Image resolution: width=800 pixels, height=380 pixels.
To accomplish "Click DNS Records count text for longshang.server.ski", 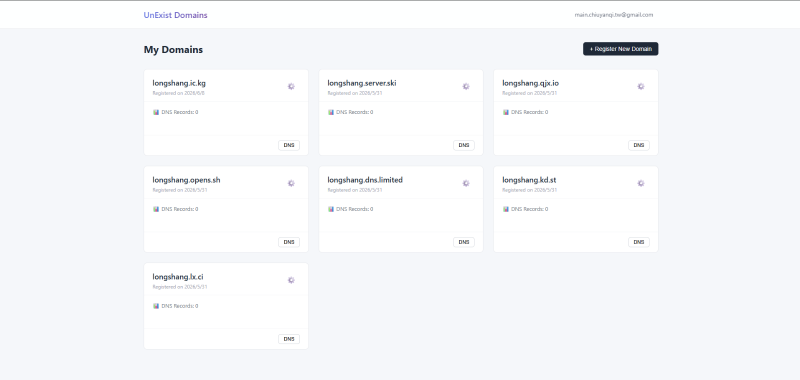I will point(355,112).
